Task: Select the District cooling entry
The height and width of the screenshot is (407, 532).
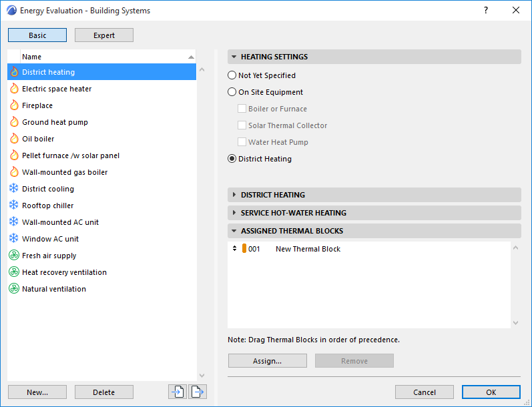Action: point(101,188)
